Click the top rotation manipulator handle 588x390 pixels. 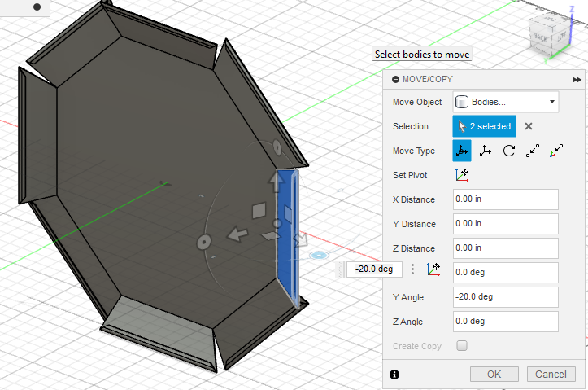pos(277,147)
